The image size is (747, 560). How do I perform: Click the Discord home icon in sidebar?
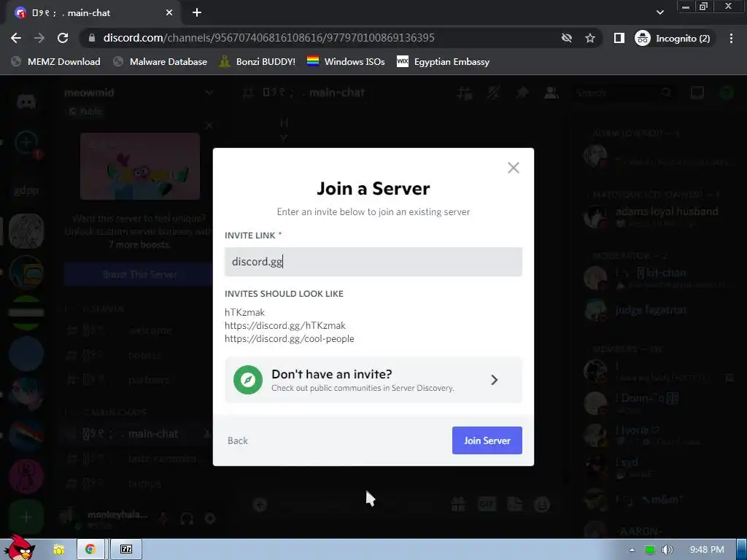(26, 101)
